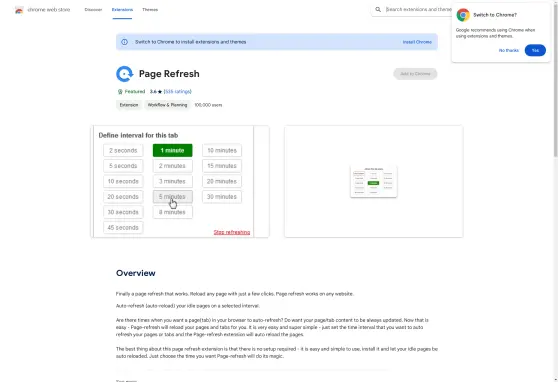Click the Workflow & Planning chip

tap(167, 105)
